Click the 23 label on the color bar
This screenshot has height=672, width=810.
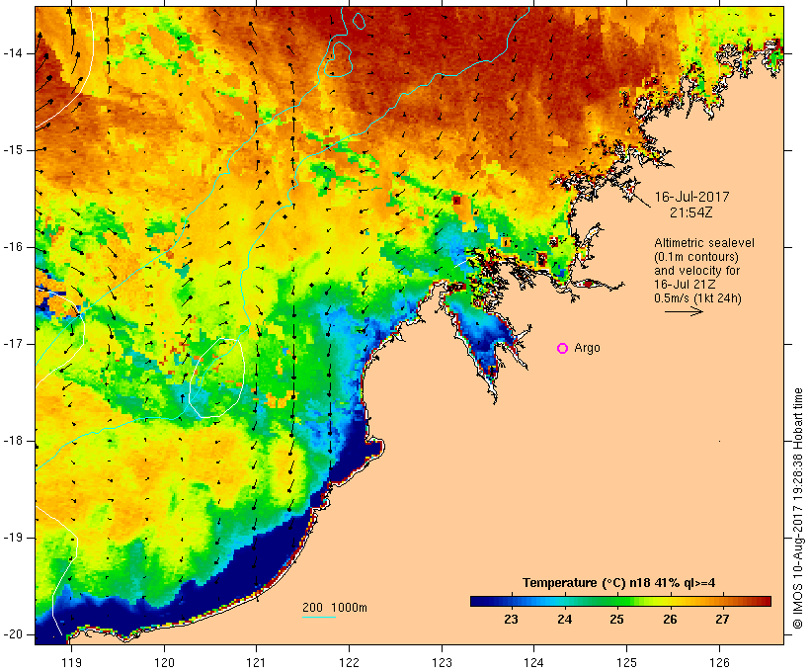coord(511,619)
